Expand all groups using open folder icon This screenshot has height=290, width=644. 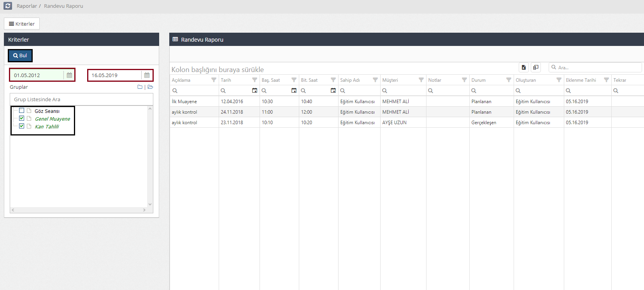[x=150, y=87]
